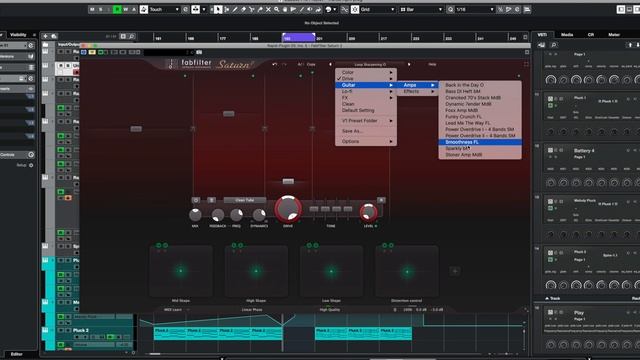Click the Mid Slope XY controller pad
The height and width of the screenshot is (360, 640).
click(x=181, y=271)
